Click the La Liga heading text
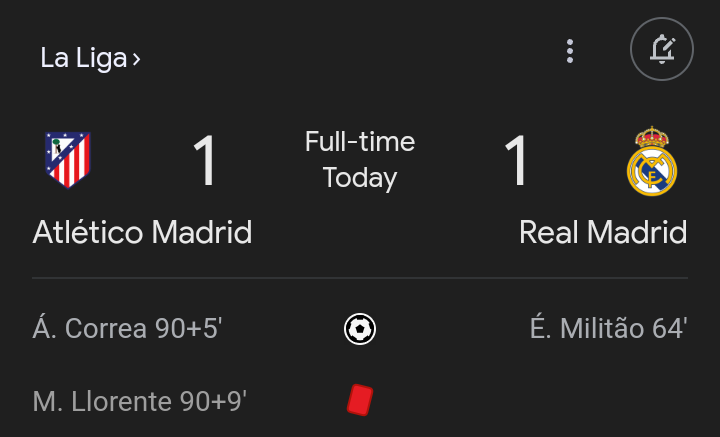Viewport: 720px width, 437px height. tap(84, 58)
